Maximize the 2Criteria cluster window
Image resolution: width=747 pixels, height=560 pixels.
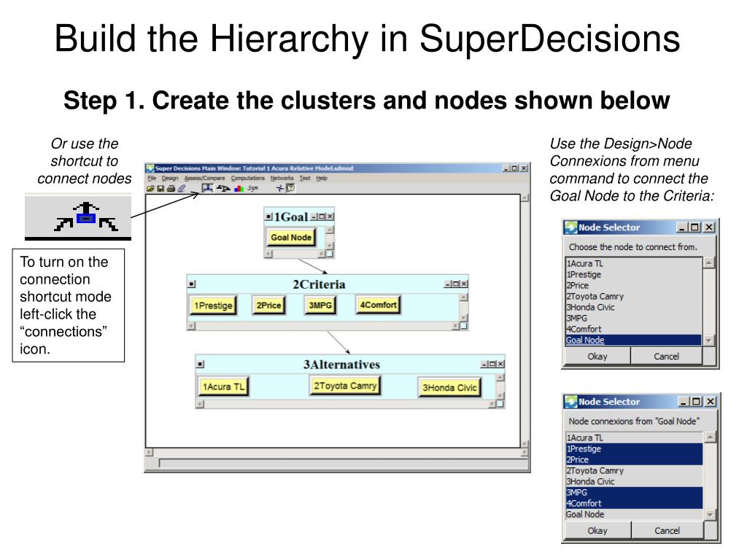456,284
